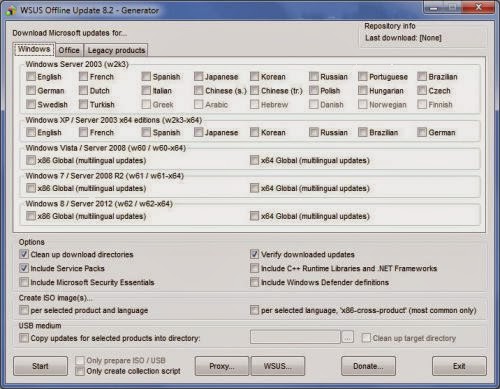The height and width of the screenshot is (389, 500).
Task: Check x86 Global for Windows 7 / Server 2008 R2
Action: click(x=31, y=188)
